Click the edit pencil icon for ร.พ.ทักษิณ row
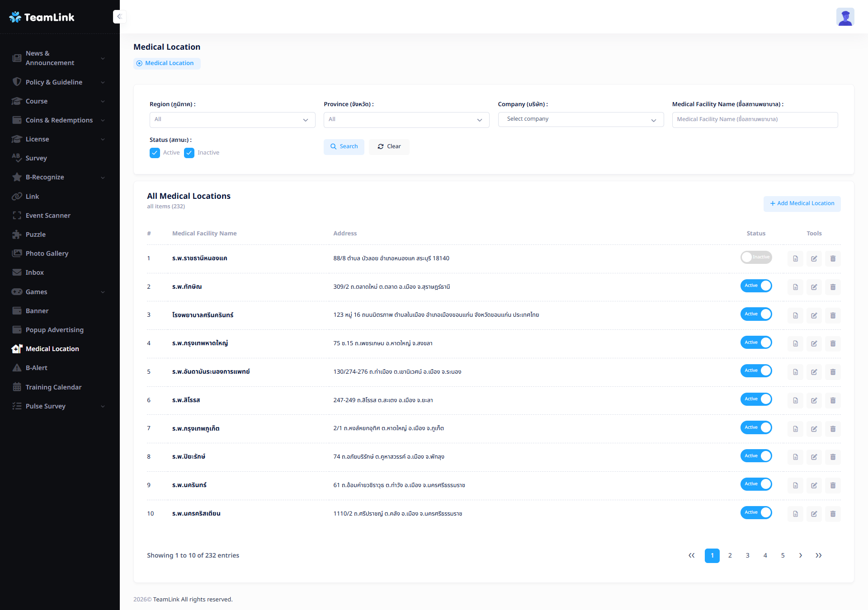868x610 pixels. tap(814, 287)
